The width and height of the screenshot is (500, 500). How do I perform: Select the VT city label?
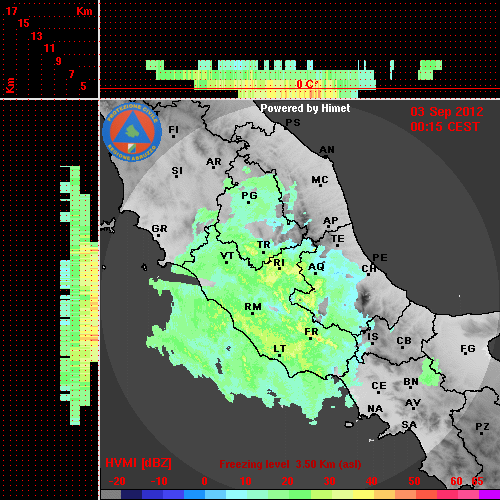pos(227,256)
